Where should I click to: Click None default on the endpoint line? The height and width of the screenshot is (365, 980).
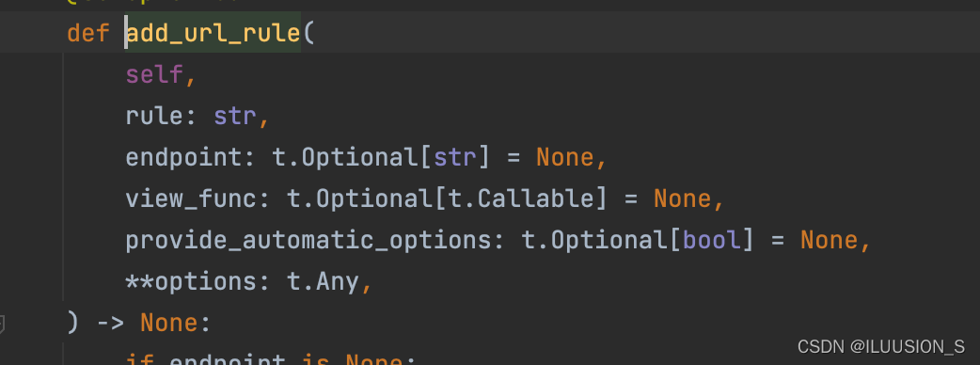click(564, 157)
